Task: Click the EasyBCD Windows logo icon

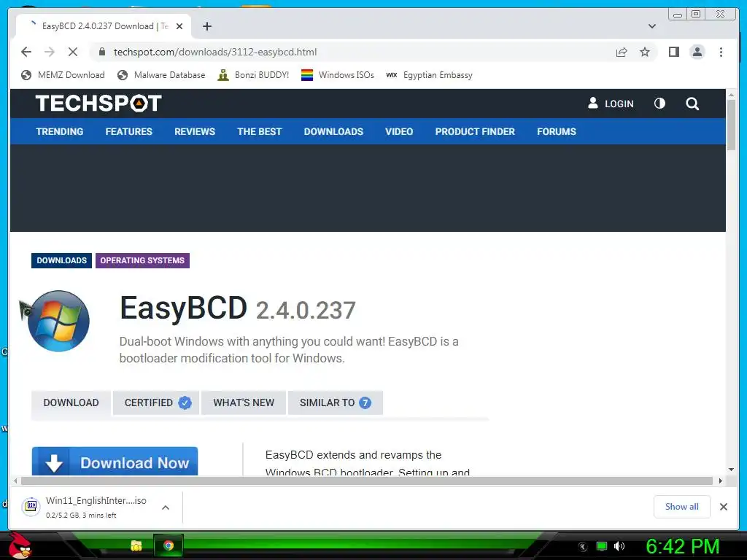Action: 58,321
